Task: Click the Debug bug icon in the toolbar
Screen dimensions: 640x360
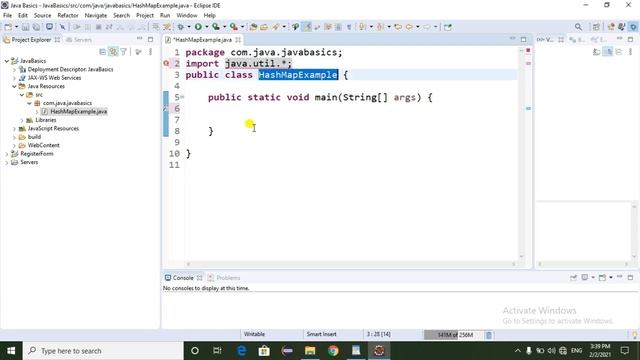Action: click(x=180, y=27)
